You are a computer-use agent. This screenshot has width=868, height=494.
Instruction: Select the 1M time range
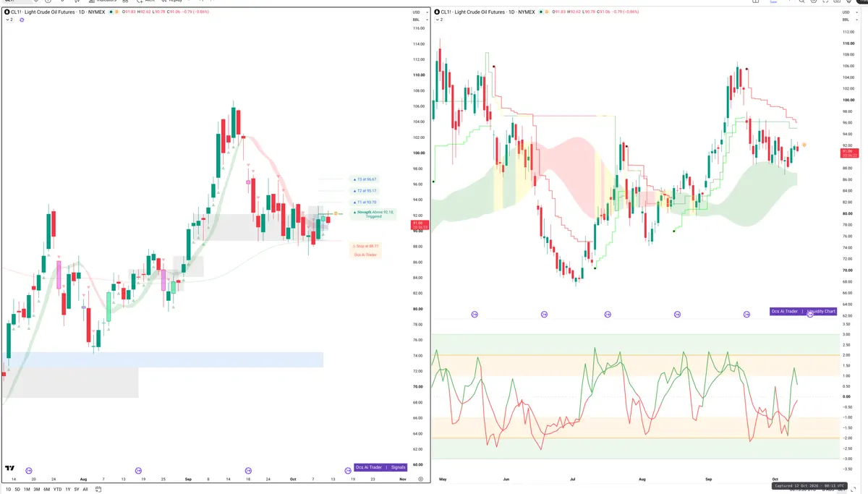coord(27,490)
